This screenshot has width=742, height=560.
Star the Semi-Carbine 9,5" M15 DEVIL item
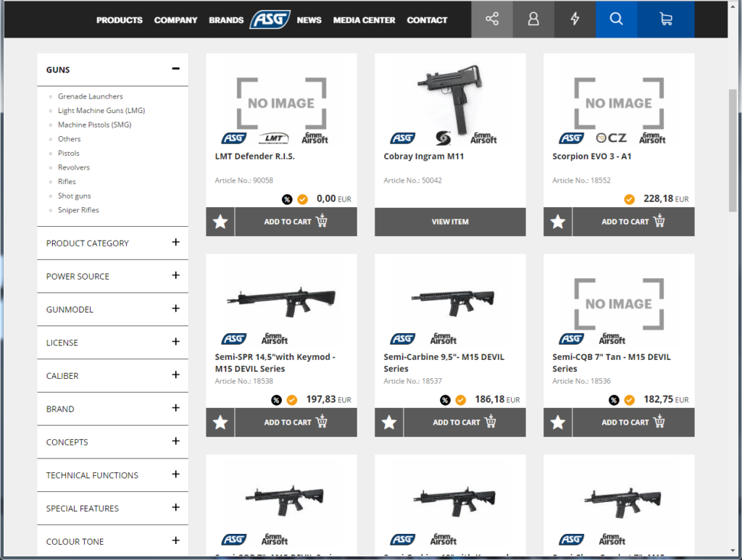389,422
